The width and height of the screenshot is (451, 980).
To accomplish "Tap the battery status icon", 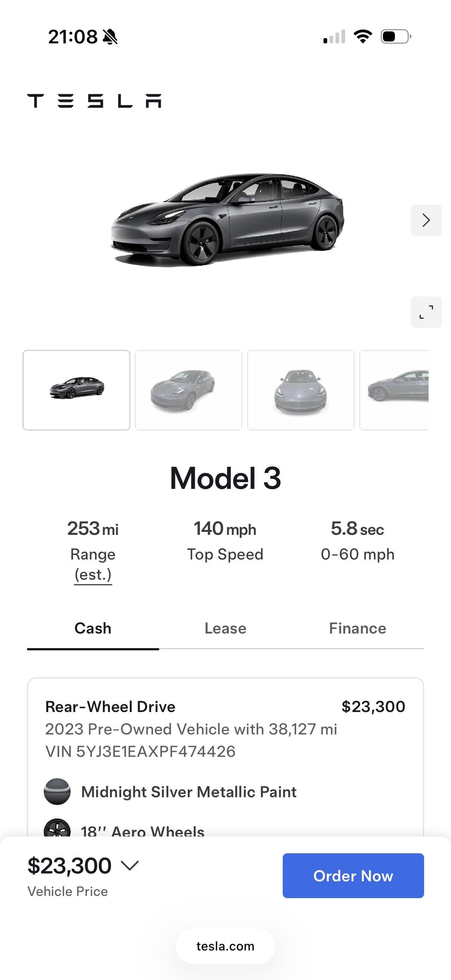I will tap(396, 37).
